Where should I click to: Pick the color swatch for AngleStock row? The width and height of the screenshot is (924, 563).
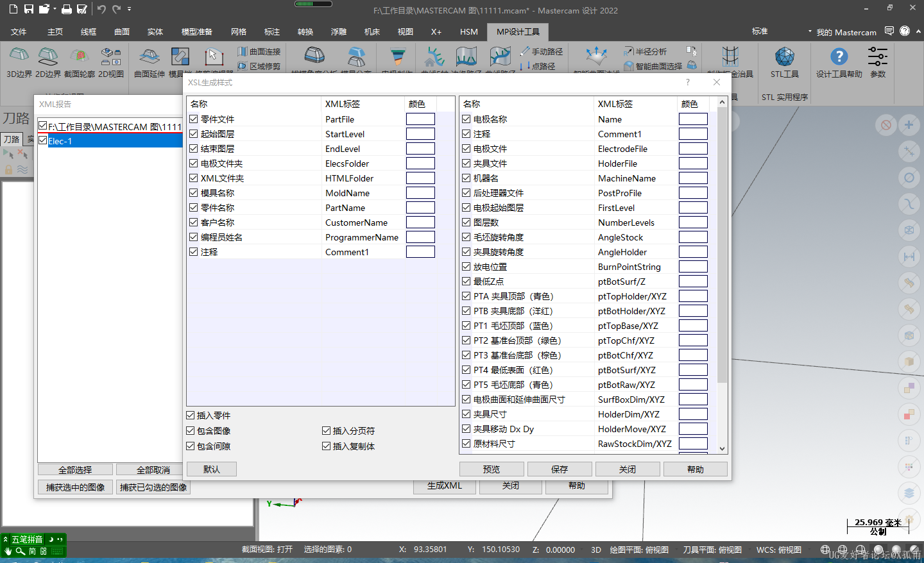point(693,237)
